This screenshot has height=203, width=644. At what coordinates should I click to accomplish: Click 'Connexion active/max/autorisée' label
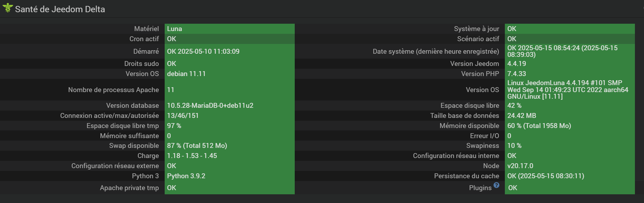click(x=109, y=115)
